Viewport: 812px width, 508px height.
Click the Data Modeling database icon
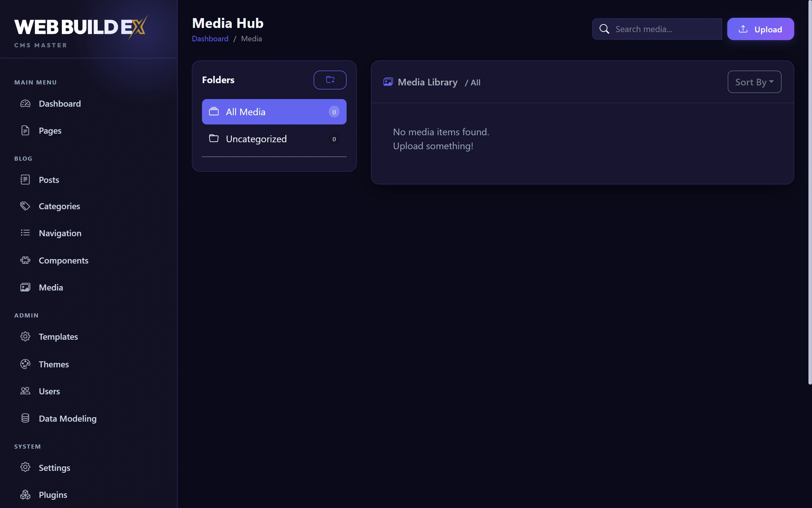[x=25, y=418]
